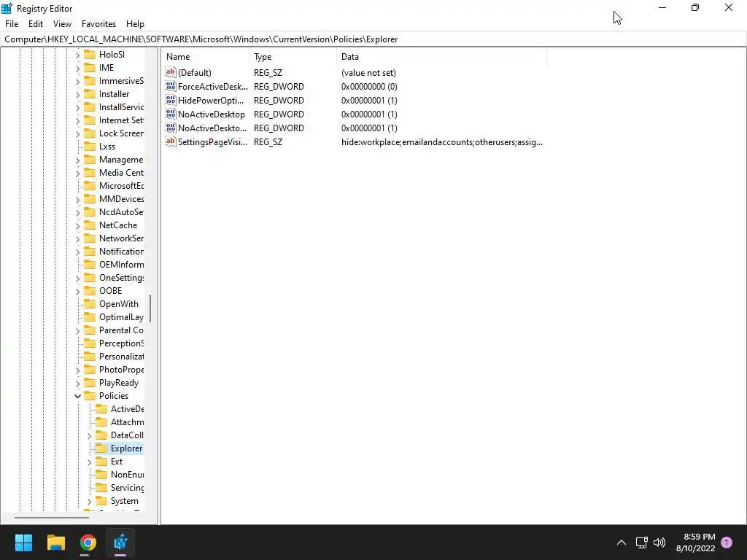The height and width of the screenshot is (560, 747).
Task: Select the OptimalLay folder icon
Action: tap(90, 316)
